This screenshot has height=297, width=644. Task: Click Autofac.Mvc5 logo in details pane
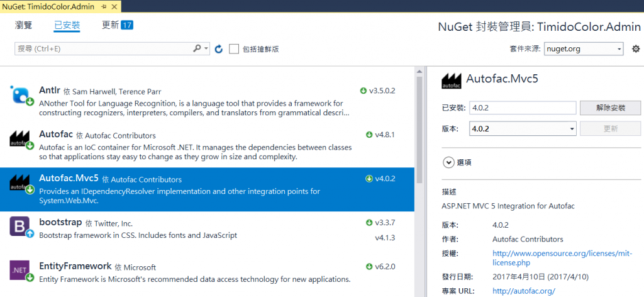451,79
